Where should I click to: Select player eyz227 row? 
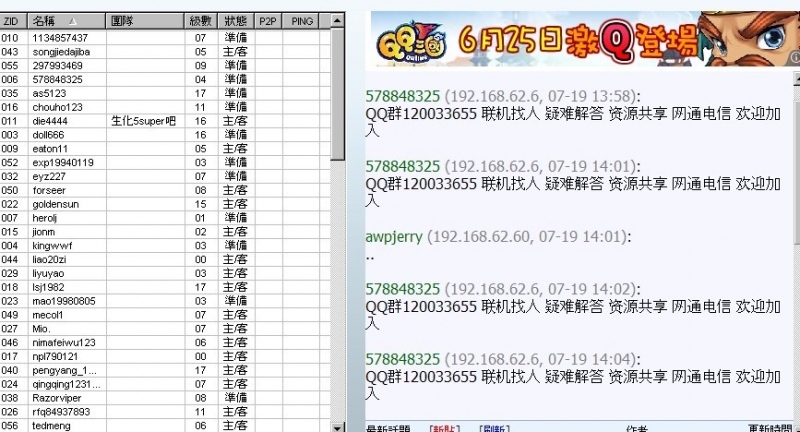pos(165,176)
